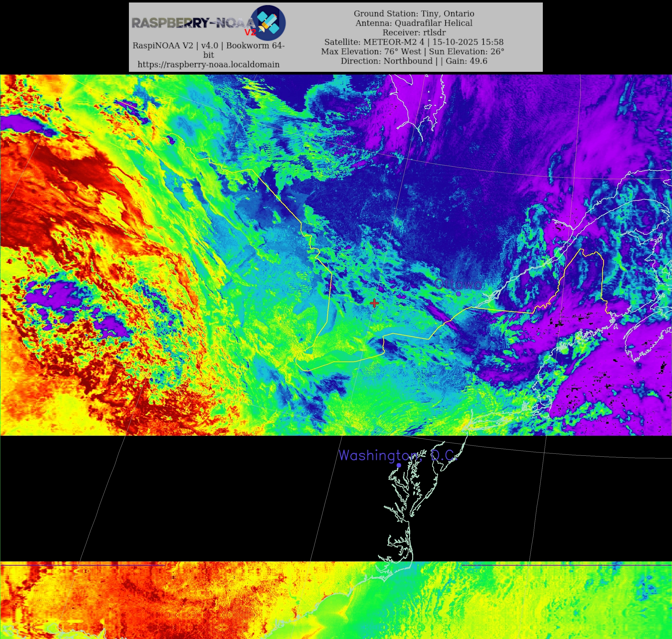Click the Direction Northbound Gain line
Screen dimensions: 672x639
(414, 61)
